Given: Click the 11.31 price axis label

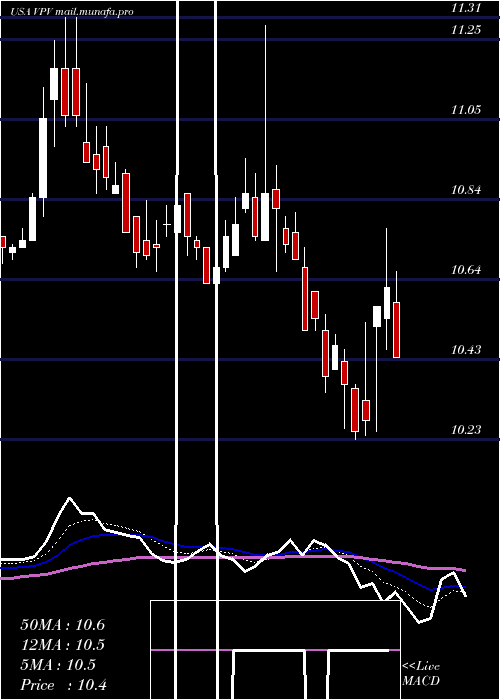Looking at the screenshot, I should [466, 8].
